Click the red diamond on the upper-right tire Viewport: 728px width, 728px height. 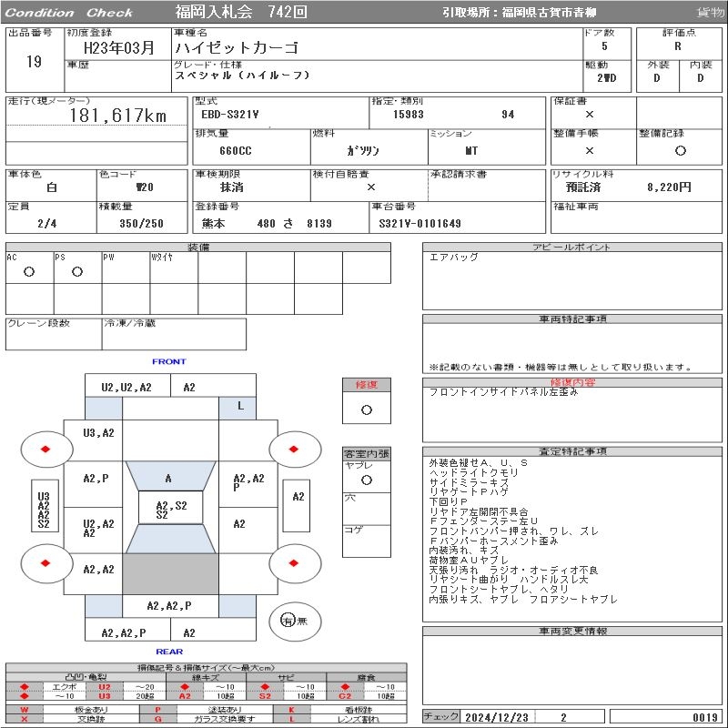(x=293, y=449)
